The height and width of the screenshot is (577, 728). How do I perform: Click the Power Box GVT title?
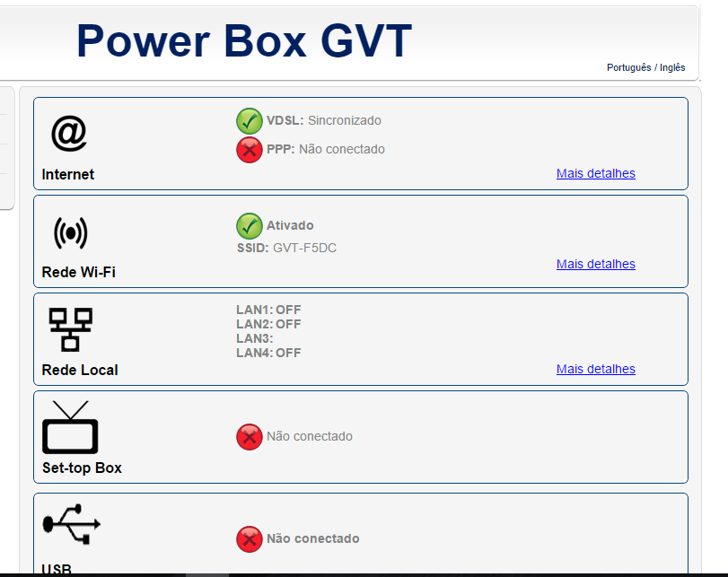[x=244, y=41]
